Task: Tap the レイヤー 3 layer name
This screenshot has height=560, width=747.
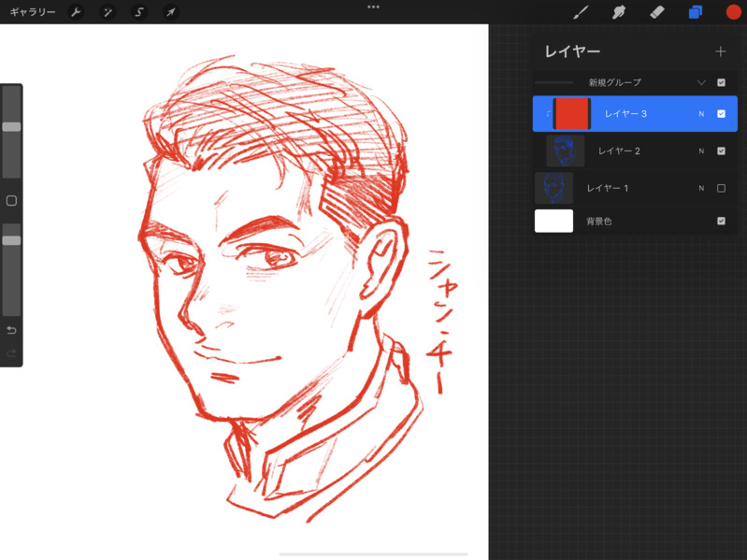Action: pyautogui.click(x=625, y=114)
